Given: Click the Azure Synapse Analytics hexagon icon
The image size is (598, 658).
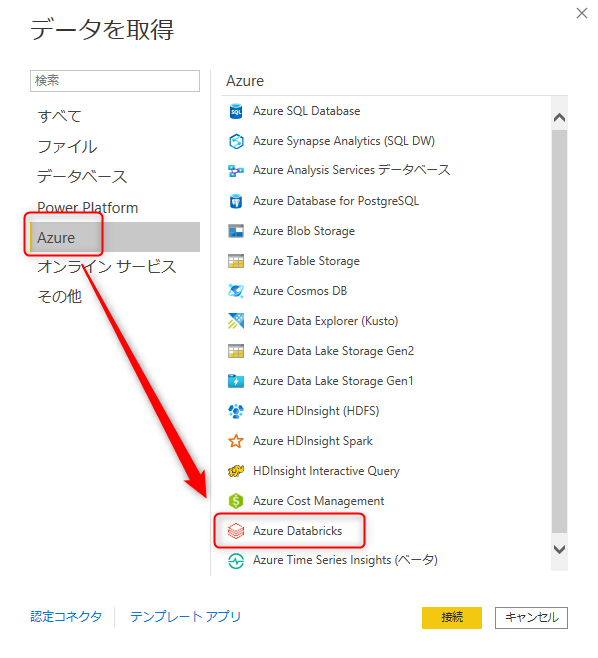Looking at the screenshot, I should pos(236,141).
